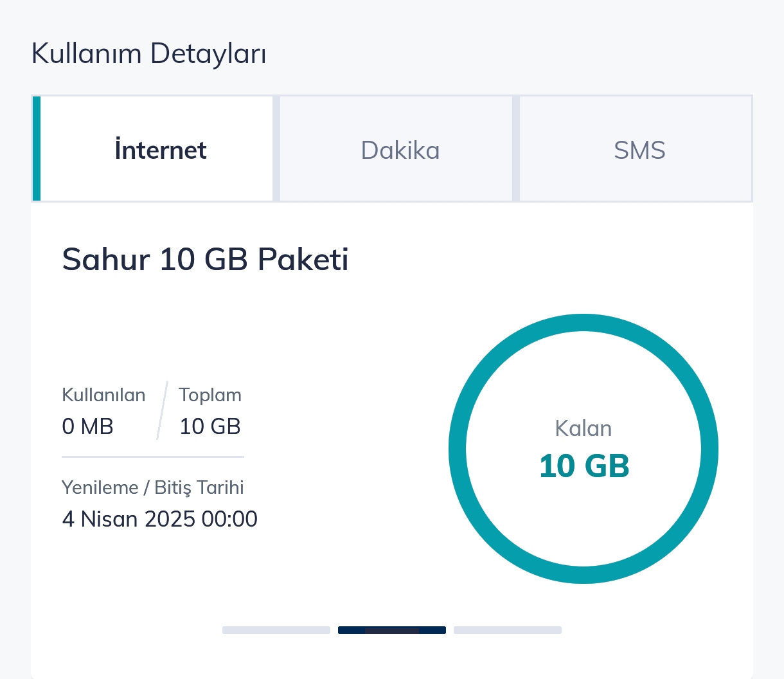Open the SMS usage tab
784x679 pixels.
639,150
